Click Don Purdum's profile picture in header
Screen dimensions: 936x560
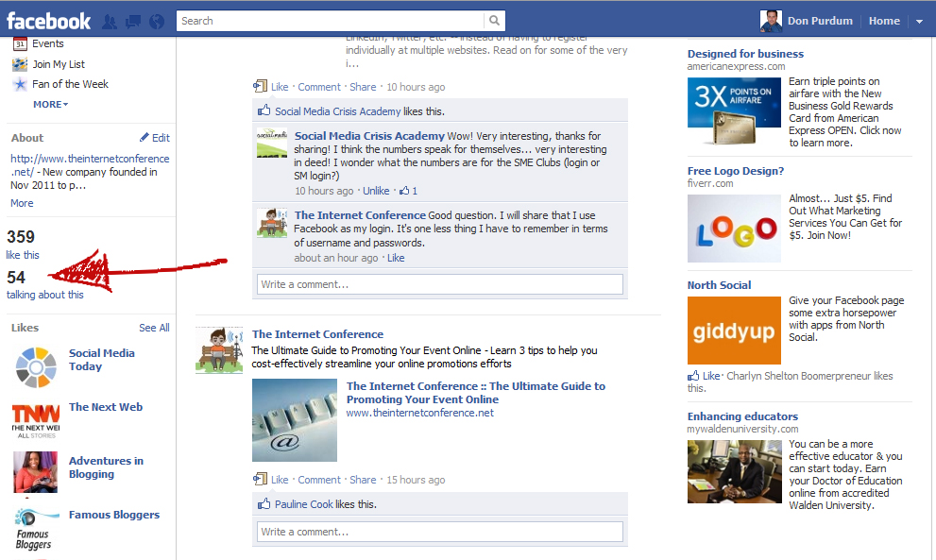pyautogui.click(x=771, y=21)
